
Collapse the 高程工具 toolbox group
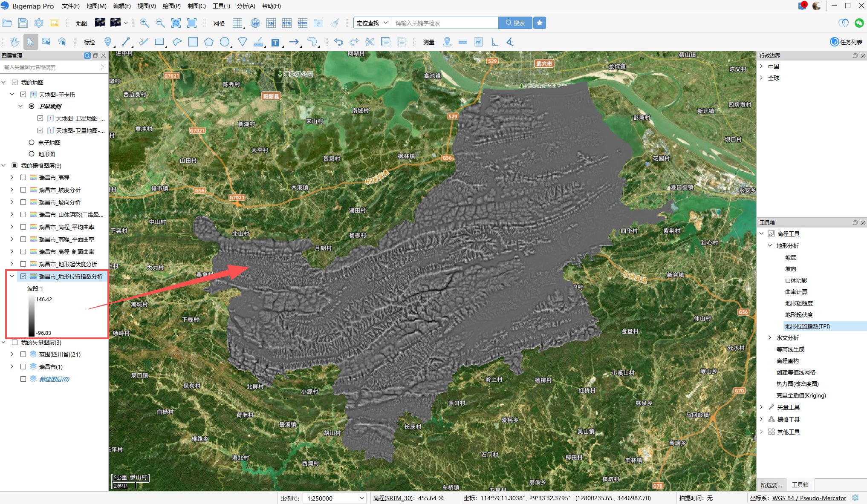[x=762, y=234]
